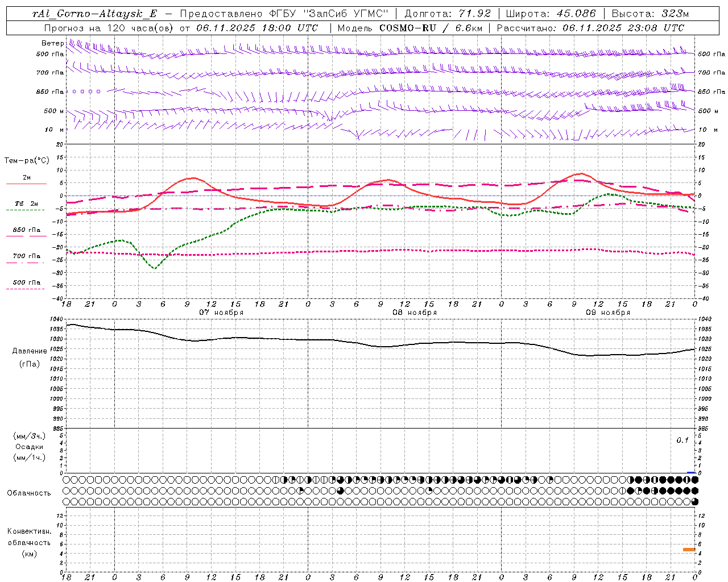Select the Широта: 45.086 value
Image resolution: width=728 pixels, height=582 pixels.
551,14
